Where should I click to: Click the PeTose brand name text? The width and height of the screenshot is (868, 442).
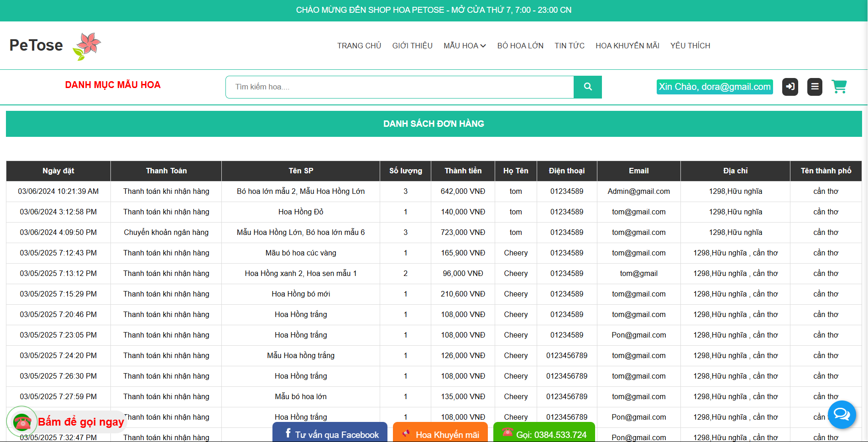36,45
